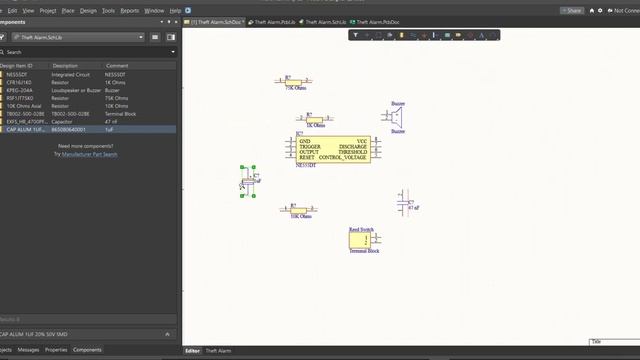Open settings gear icon at top right
Image resolution: width=640 pixels, height=360 pixels.
pyautogui.click(x=600, y=11)
